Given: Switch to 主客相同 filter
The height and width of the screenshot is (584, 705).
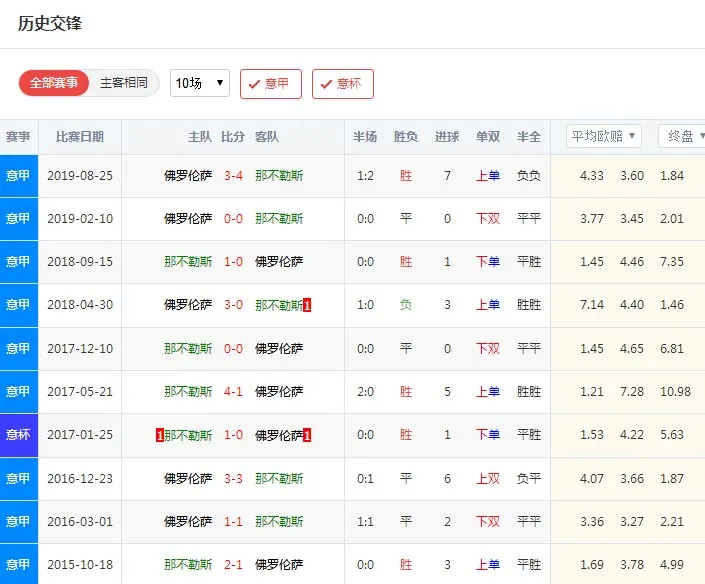Looking at the screenshot, I should [x=124, y=83].
